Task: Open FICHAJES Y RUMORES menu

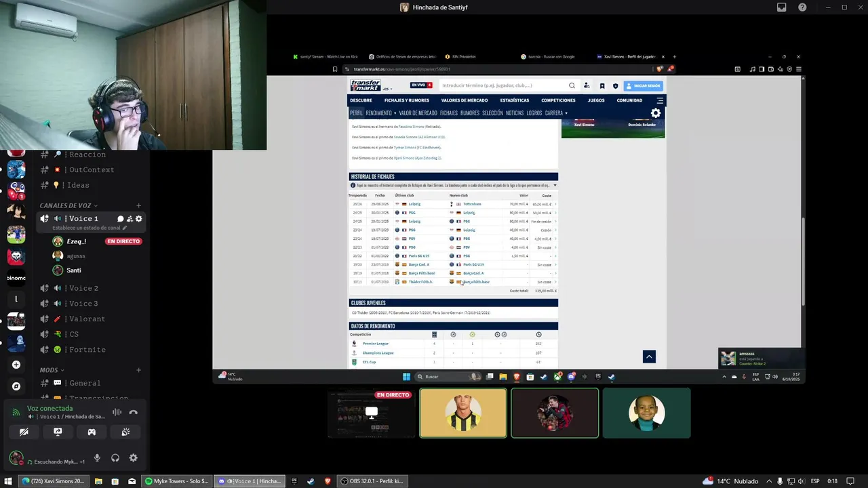Action: (x=407, y=100)
